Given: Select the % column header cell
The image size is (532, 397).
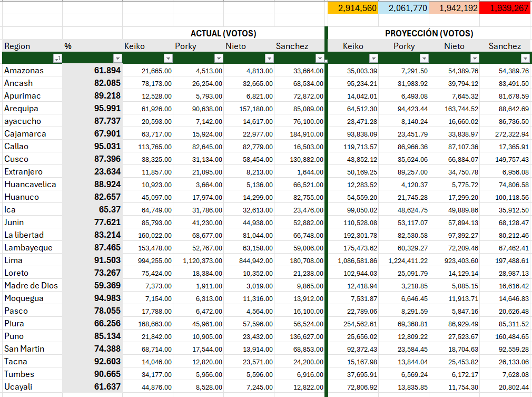Looking at the screenshot, I should 92,46.
